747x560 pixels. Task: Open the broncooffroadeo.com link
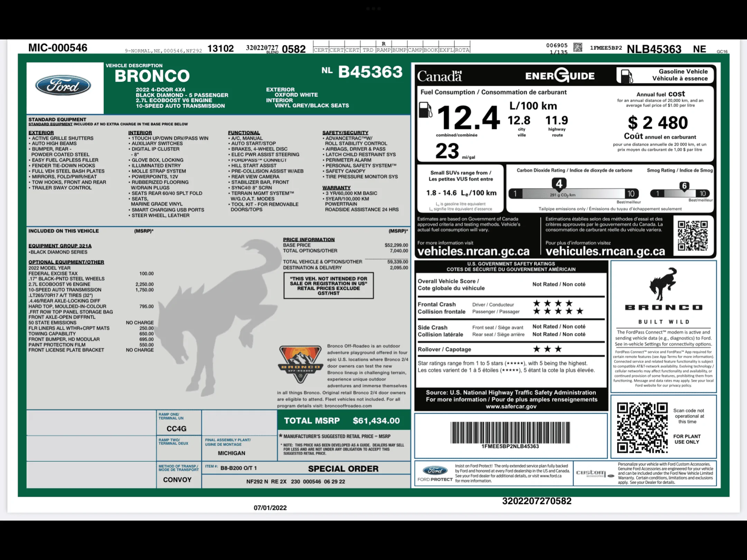point(348,406)
